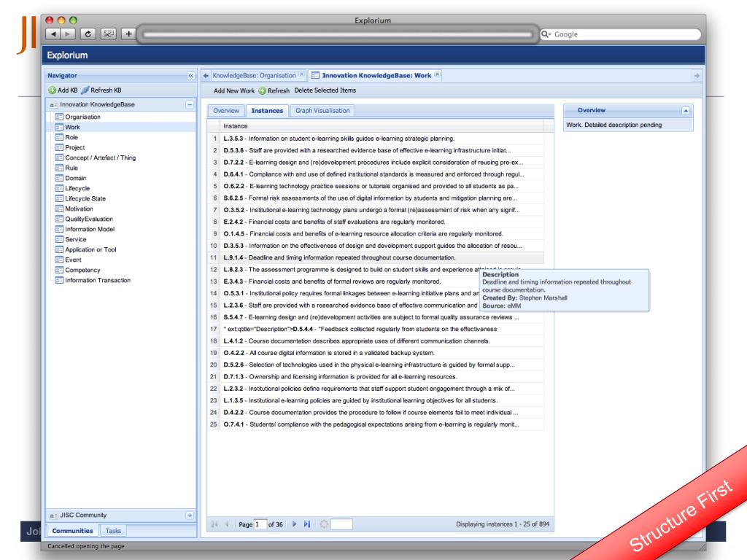747x560 pixels.
Task: Click the Competency item icon
Action: point(59,270)
